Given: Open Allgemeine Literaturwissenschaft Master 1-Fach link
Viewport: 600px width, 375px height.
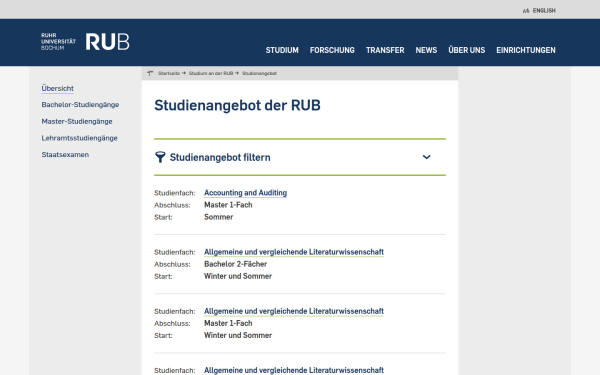Looking at the screenshot, I should pyautogui.click(x=294, y=311).
